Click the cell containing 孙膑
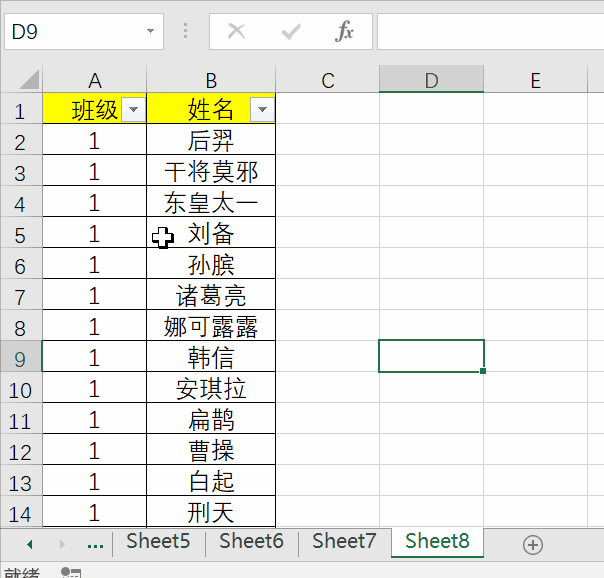This screenshot has height=578, width=604. (x=211, y=263)
